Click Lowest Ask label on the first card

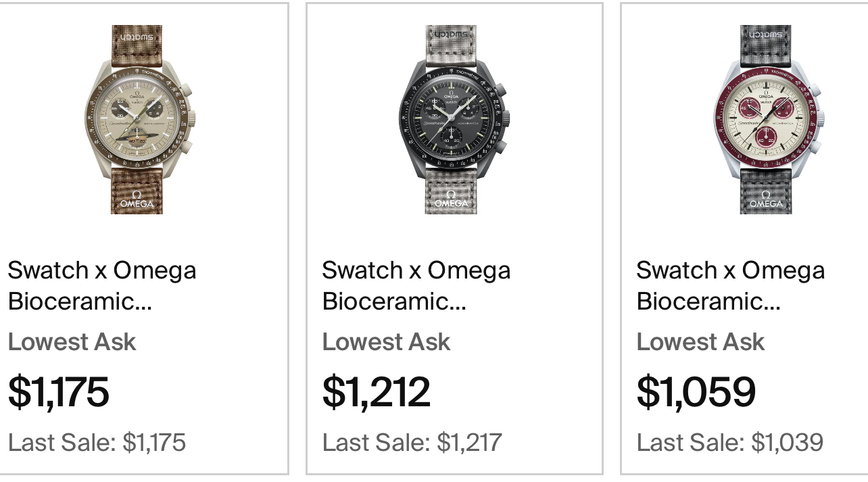coord(72,341)
